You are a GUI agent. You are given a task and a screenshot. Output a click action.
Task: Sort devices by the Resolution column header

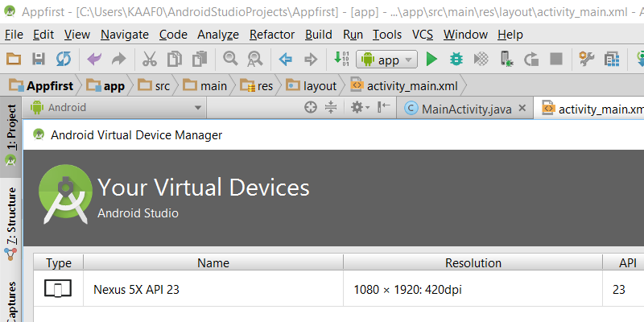tap(473, 262)
